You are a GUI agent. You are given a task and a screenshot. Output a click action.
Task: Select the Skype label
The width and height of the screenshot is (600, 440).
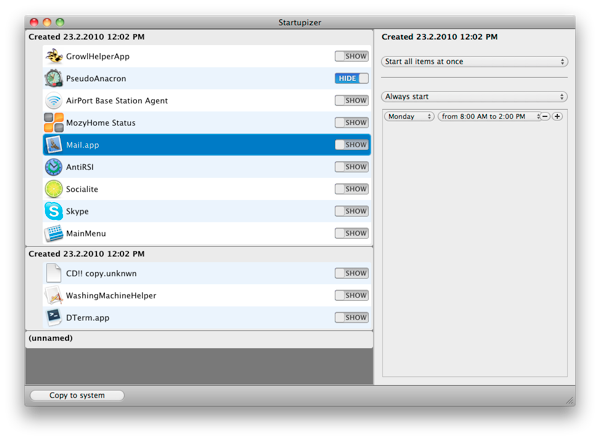click(x=77, y=212)
